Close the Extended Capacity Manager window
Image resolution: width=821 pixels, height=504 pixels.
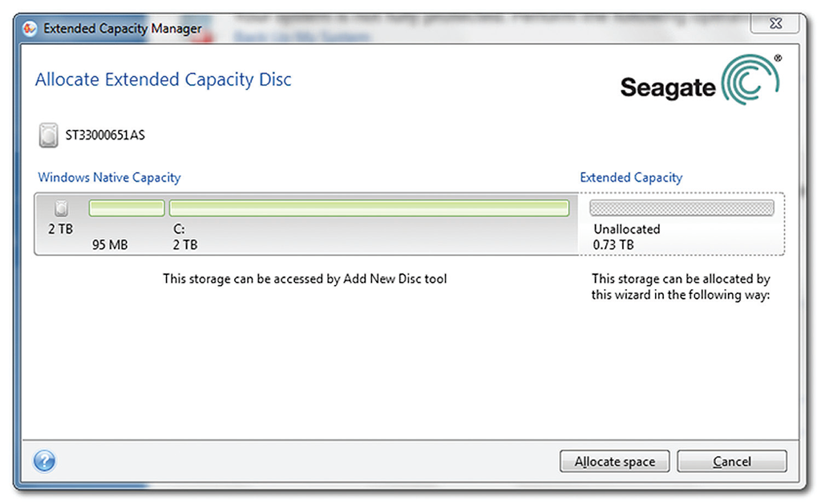(x=775, y=23)
